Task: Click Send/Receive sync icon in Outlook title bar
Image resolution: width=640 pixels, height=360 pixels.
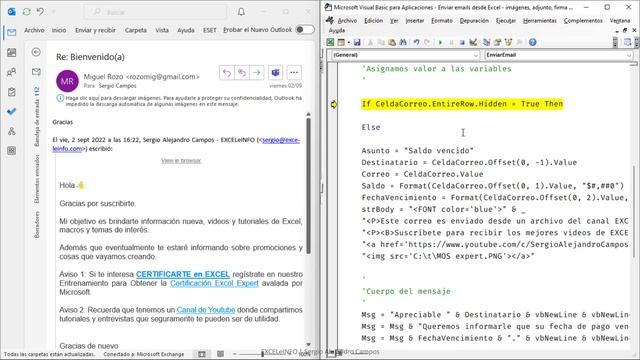Action: [x=27, y=12]
